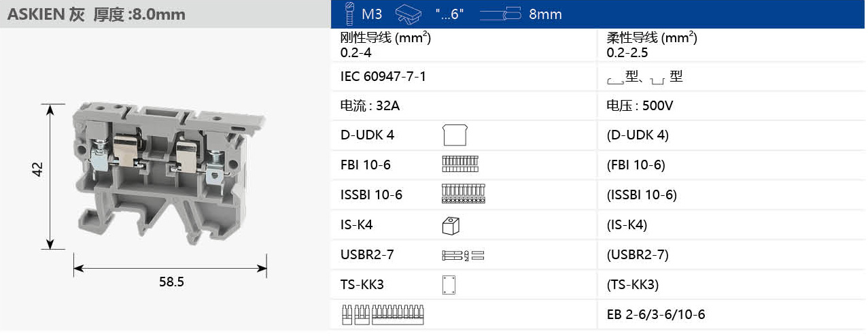868x336 pixels.
Task: Click the D-UDK 4 end plate icon
Action: [455, 135]
